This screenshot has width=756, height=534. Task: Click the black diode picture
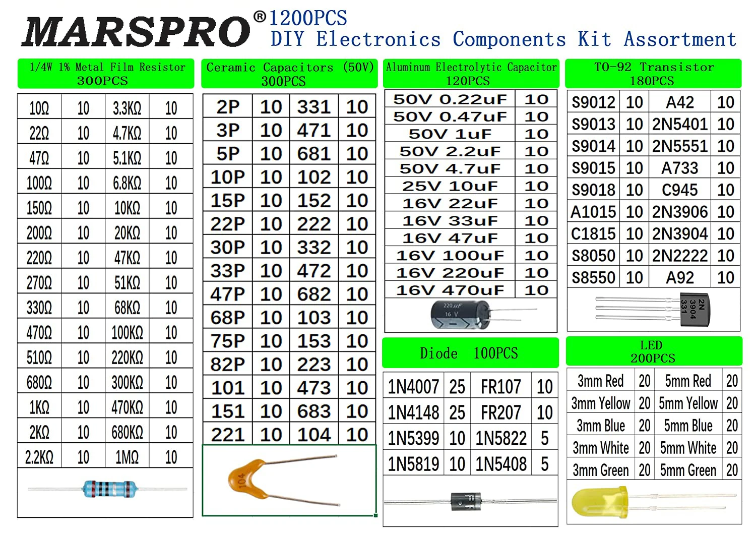(x=470, y=501)
